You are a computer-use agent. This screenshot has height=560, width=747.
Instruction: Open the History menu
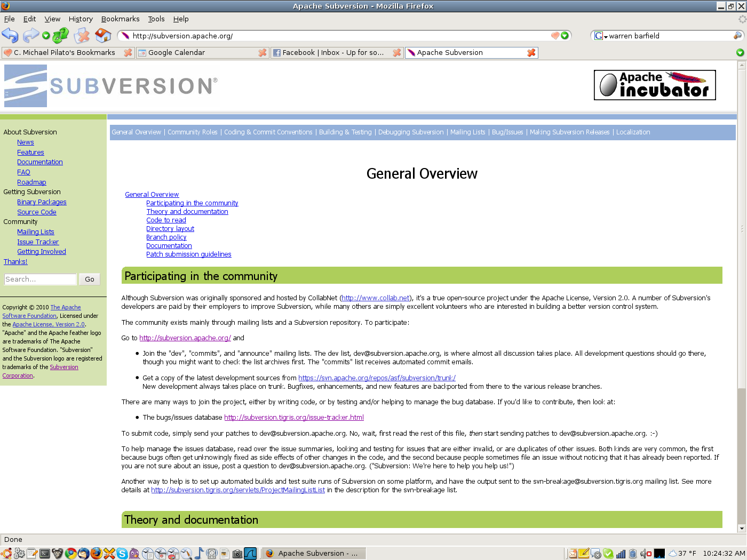81,19
